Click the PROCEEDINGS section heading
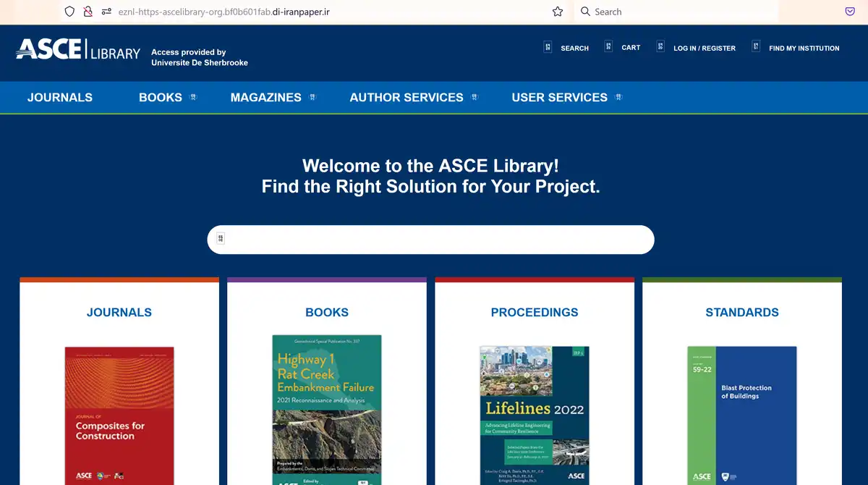868x485 pixels. click(x=535, y=312)
